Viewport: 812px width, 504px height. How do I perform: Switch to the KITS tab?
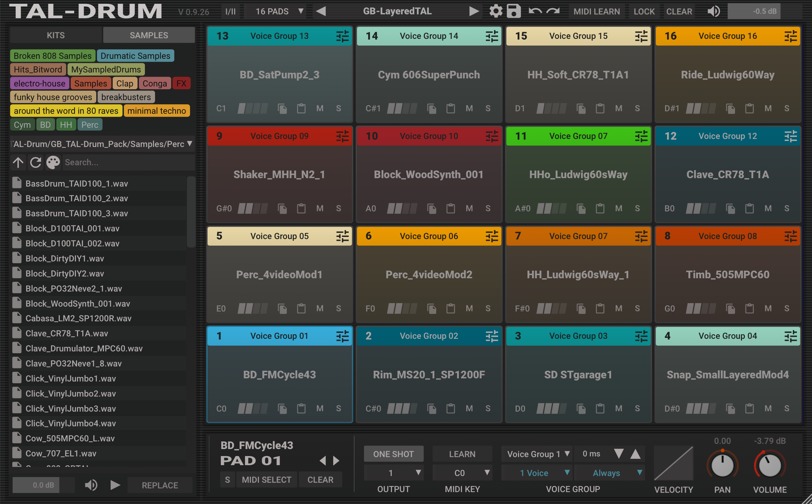56,35
